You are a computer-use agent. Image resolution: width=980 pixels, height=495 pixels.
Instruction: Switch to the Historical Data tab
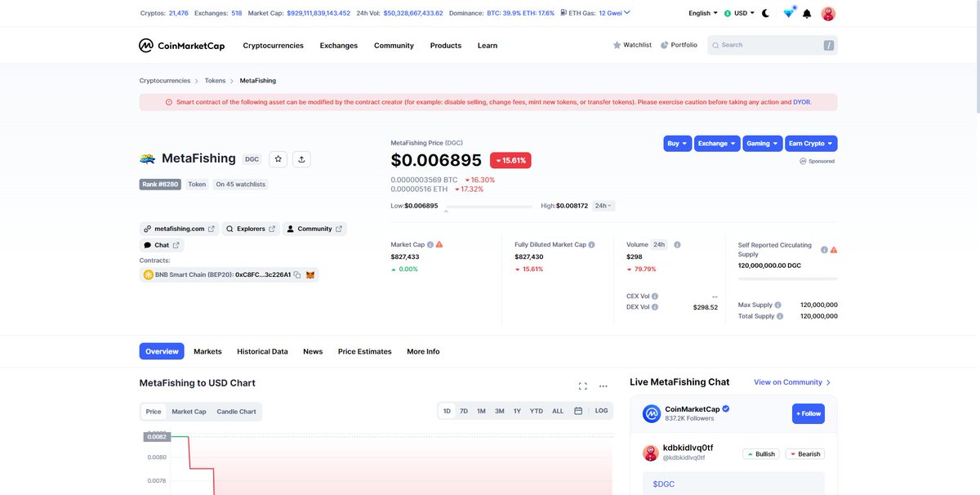(262, 351)
